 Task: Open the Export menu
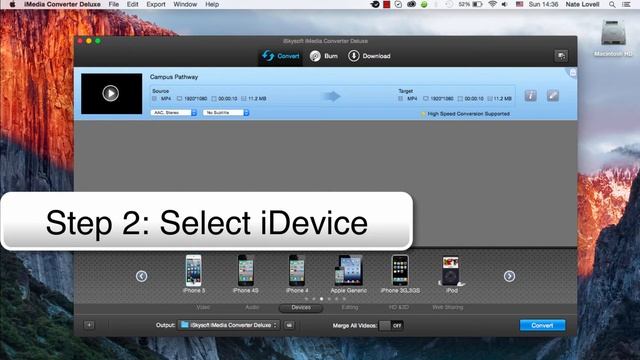[x=156, y=4]
